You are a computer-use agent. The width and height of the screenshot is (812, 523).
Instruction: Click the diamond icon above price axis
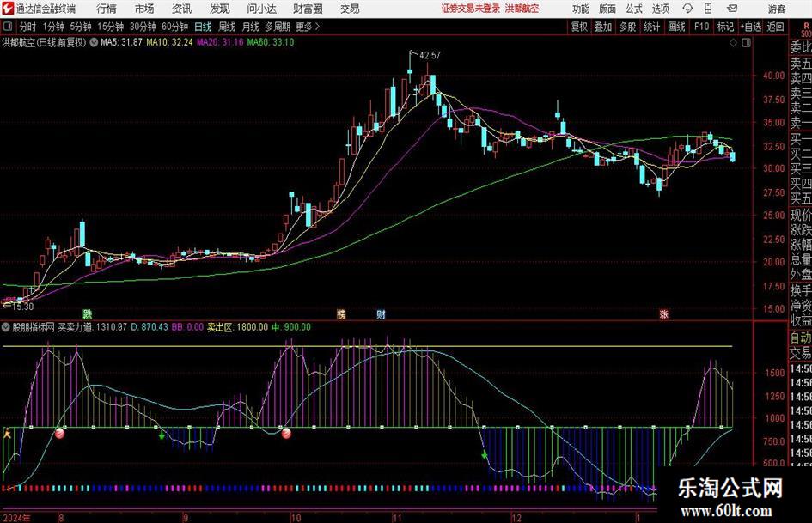(733, 43)
